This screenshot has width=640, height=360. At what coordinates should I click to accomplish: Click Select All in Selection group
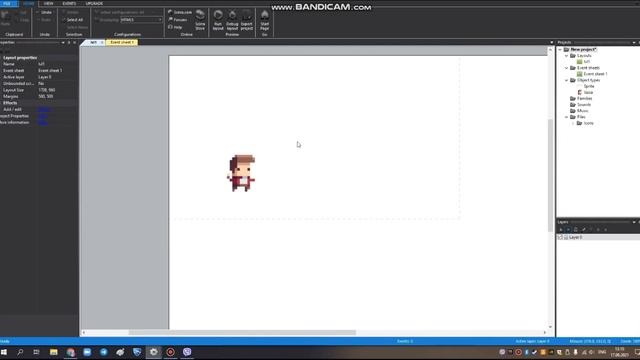pos(73,20)
